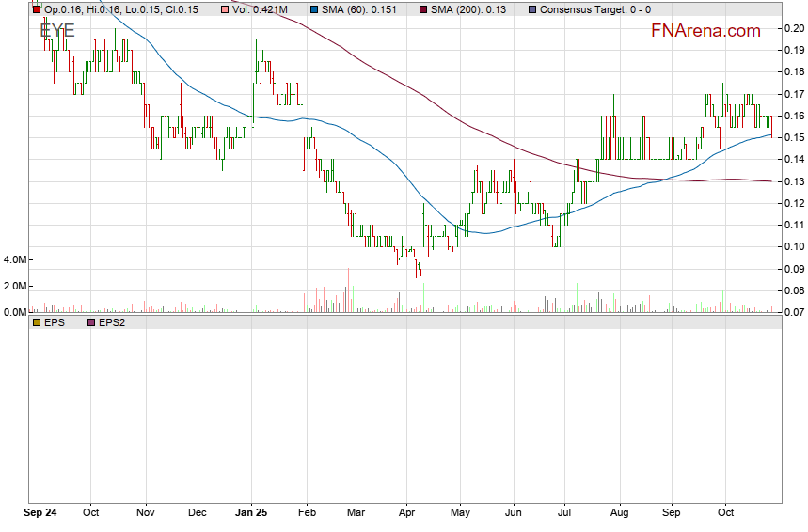Image resolution: width=808 pixels, height=532 pixels.
Task: Open the FNArena.com watermark link
Action: [x=705, y=31]
